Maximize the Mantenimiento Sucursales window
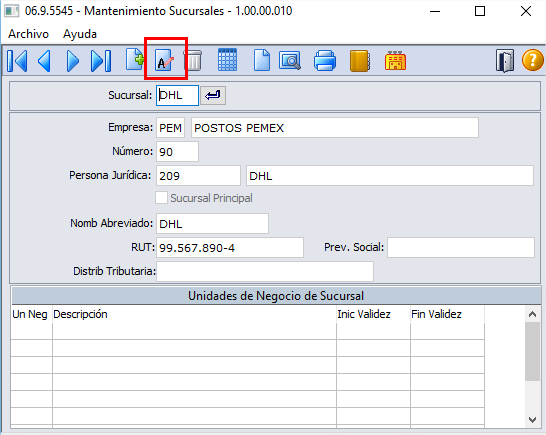 pos(480,11)
